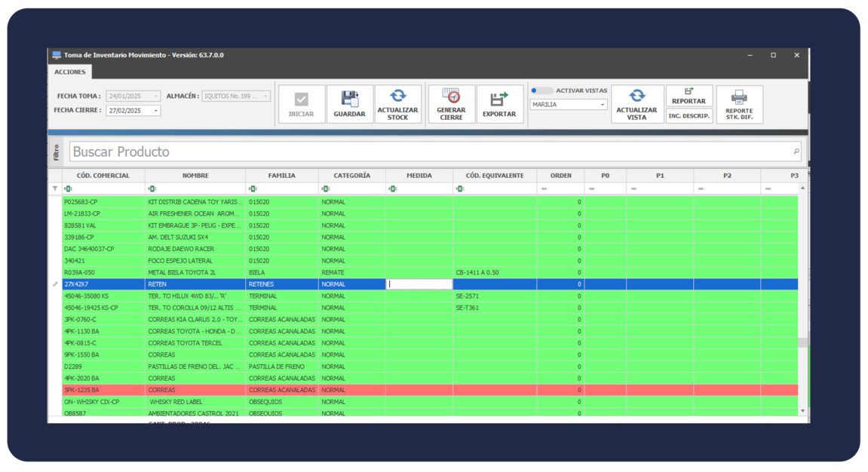Click the Reportar icon button

[x=689, y=91]
